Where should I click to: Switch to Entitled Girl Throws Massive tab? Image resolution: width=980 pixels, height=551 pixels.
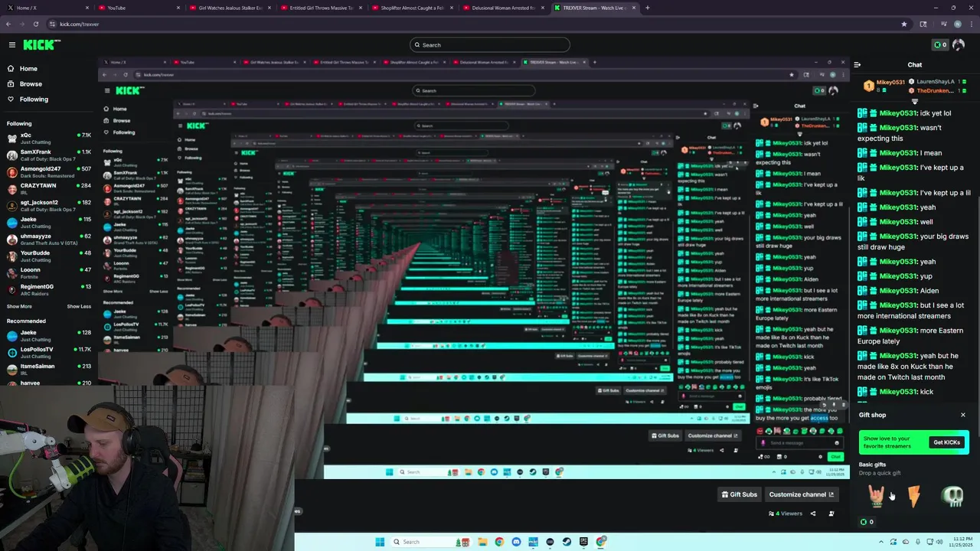[321, 8]
